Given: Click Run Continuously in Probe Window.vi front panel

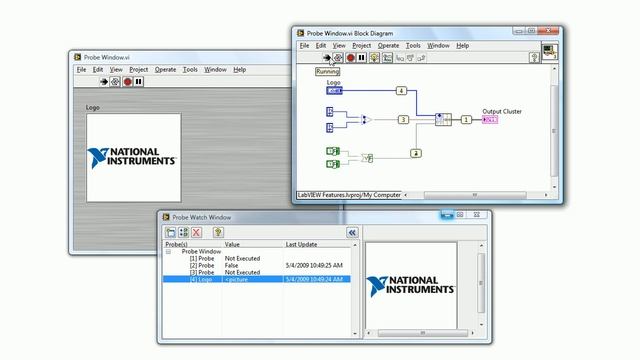Looking at the screenshot, I should pos(115,82).
